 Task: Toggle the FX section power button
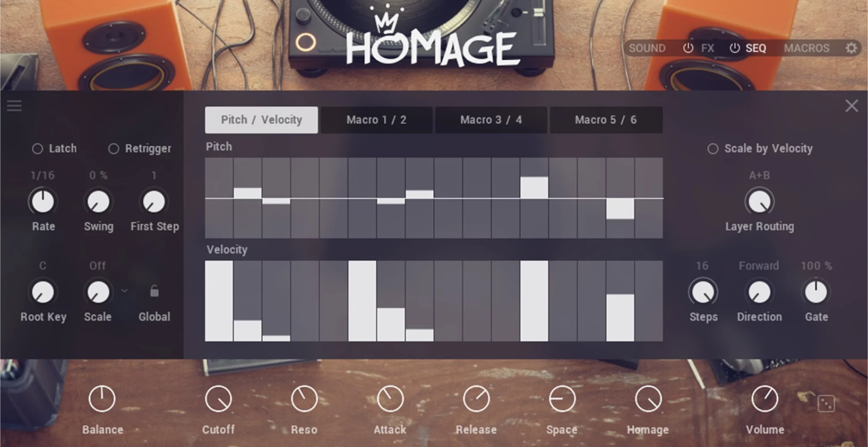pos(688,48)
